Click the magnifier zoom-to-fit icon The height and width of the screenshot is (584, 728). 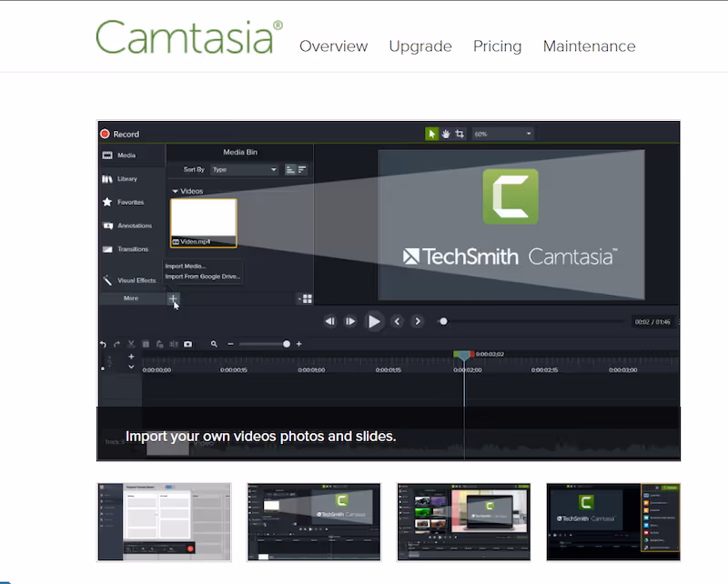click(214, 344)
